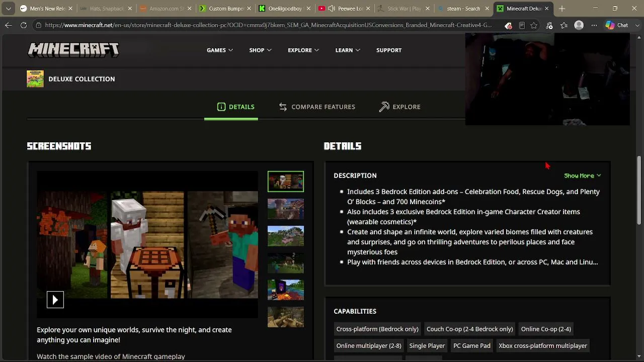Screen dimensions: 644x362
Task: Click the Xbox cross-platform multiplayer tag
Action: click(x=543, y=345)
